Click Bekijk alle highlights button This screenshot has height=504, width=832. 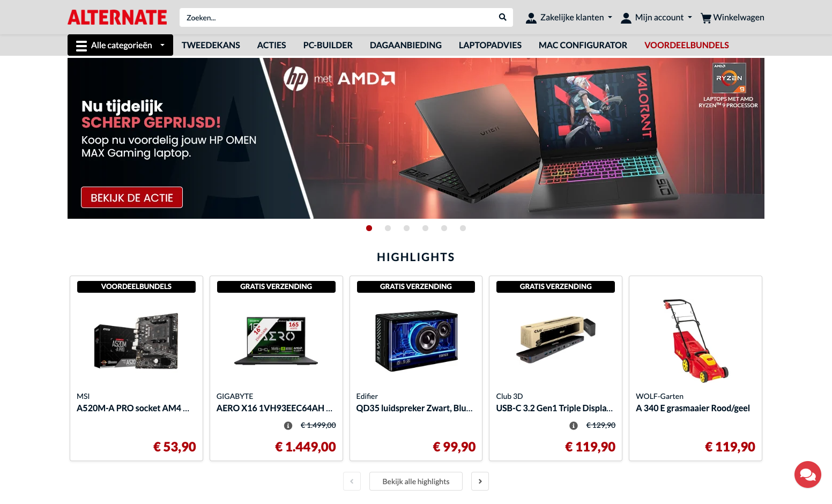tap(416, 481)
